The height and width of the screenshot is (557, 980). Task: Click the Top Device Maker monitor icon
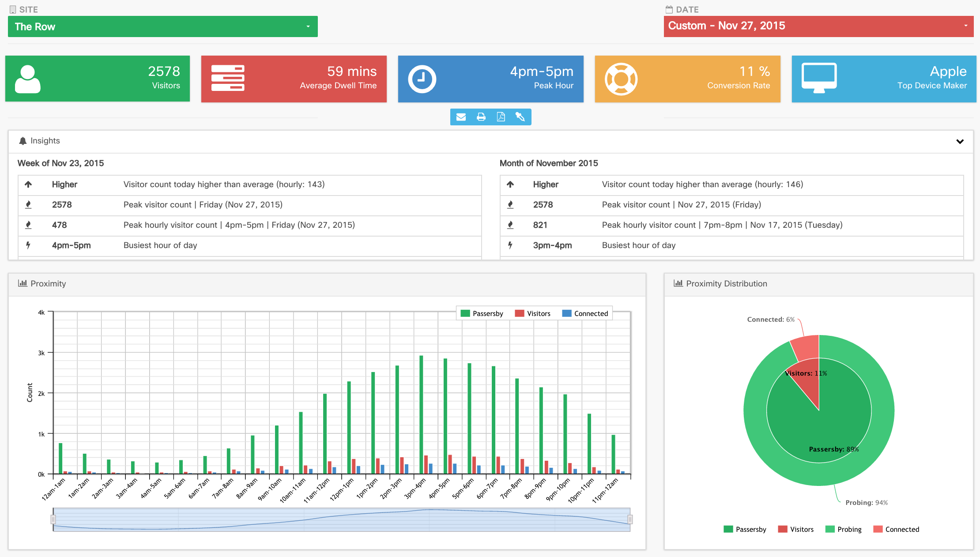(819, 78)
